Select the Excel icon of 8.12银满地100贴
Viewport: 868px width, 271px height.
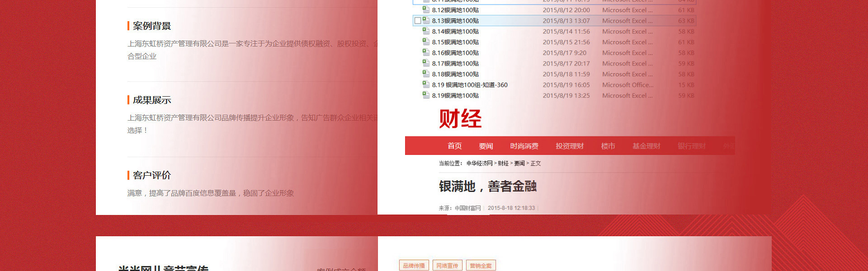click(426, 9)
